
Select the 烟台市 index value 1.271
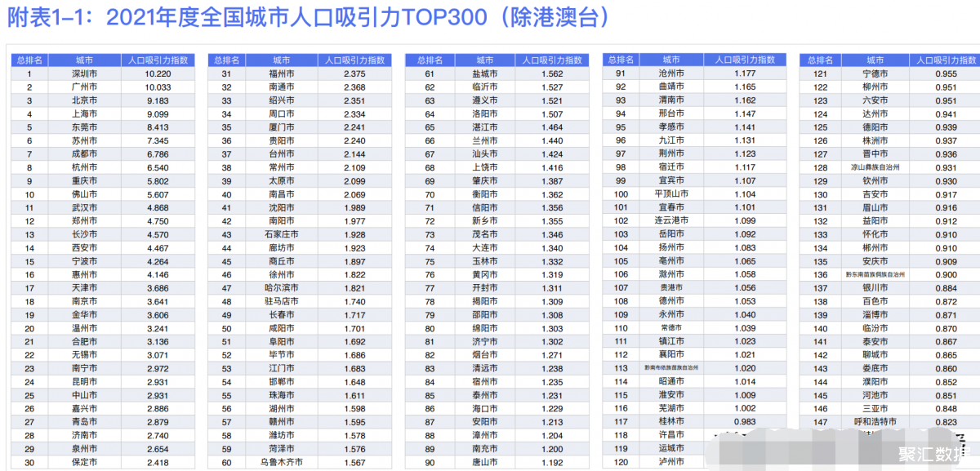click(x=552, y=355)
